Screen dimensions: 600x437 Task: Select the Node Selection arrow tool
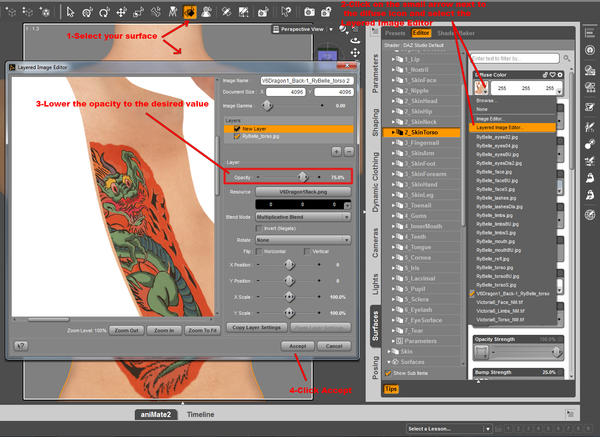[70, 12]
